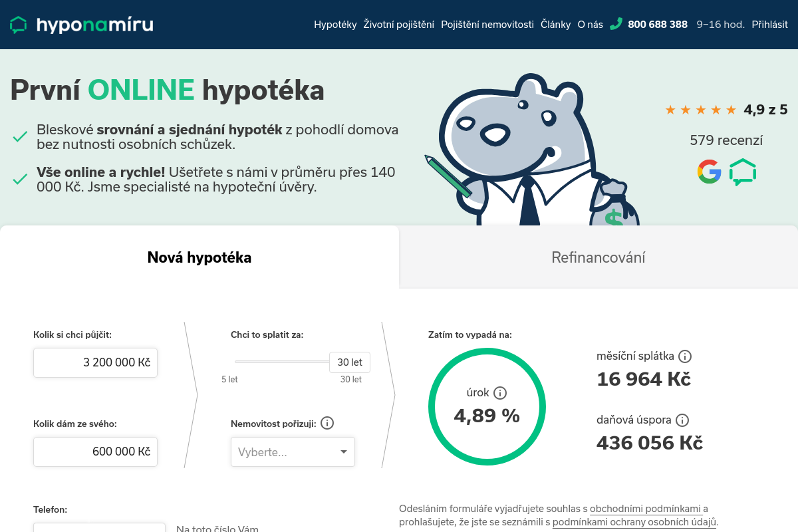Click the Telefon input field
798x532 pixels.
tap(99, 527)
